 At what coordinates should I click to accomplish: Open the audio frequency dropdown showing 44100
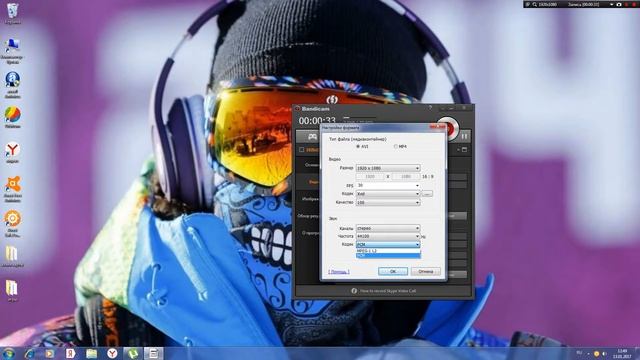coord(388,236)
